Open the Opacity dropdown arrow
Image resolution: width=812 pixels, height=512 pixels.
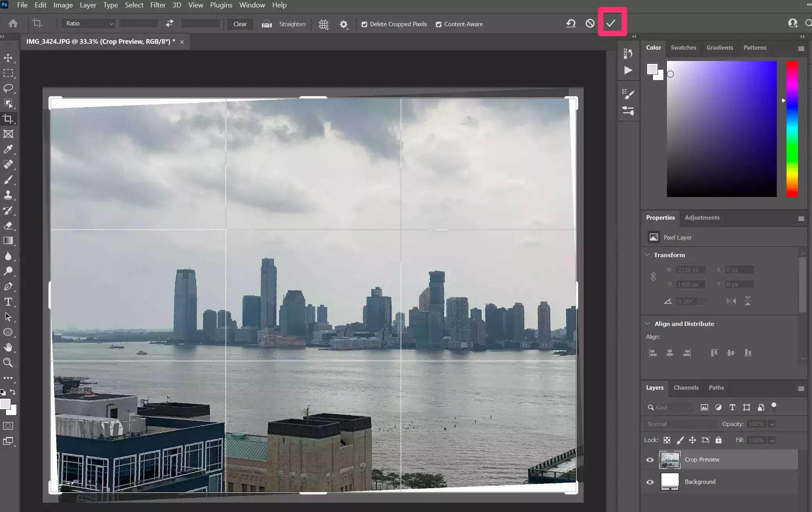pyautogui.click(x=772, y=424)
